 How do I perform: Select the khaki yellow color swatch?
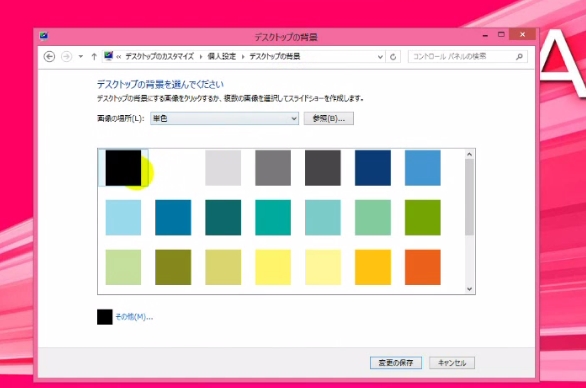tap(223, 267)
